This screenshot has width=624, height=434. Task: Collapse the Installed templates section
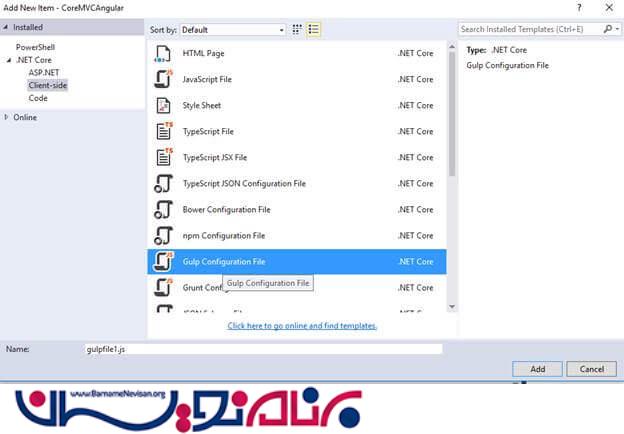(x=7, y=27)
